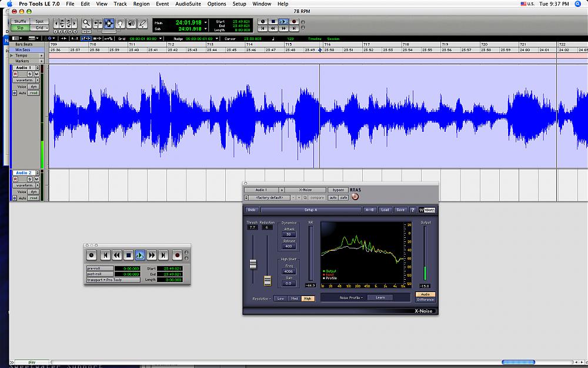This screenshot has height=368, width=588.
Task: Expand the Tempo ruler
Action: click(x=12, y=55)
